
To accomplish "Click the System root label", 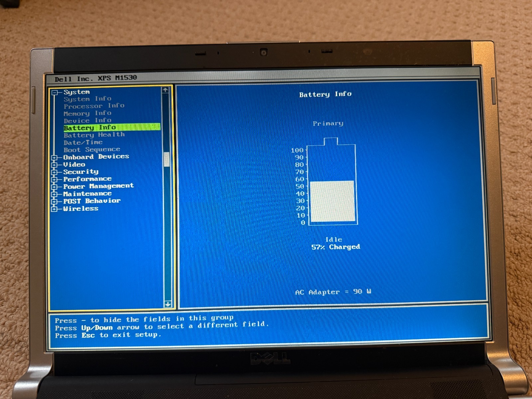I will point(76,92).
